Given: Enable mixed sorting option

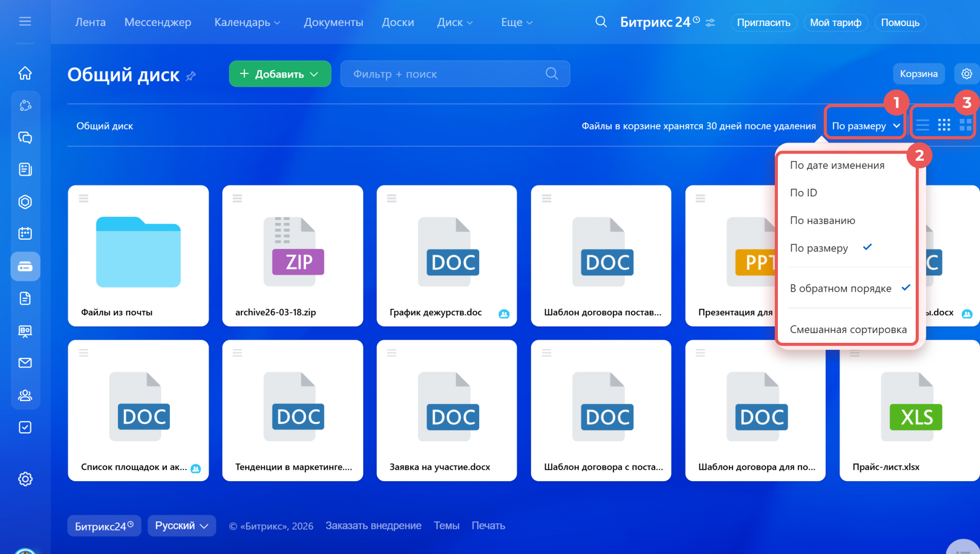Looking at the screenshot, I should (x=848, y=330).
